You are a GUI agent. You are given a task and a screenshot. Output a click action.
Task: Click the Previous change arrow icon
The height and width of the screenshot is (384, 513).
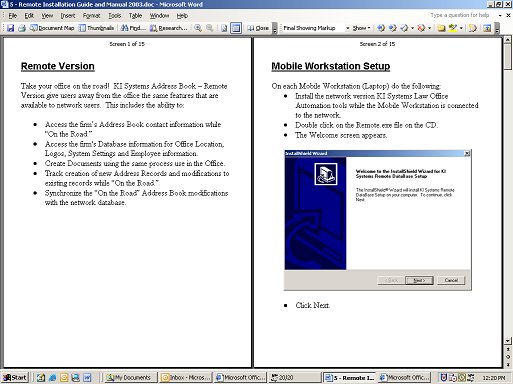pos(381,28)
